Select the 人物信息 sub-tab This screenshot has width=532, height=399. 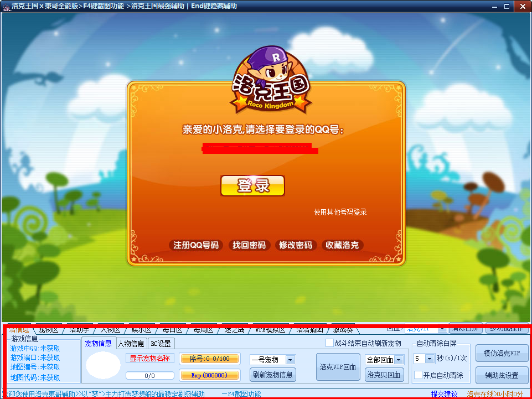[x=132, y=344]
